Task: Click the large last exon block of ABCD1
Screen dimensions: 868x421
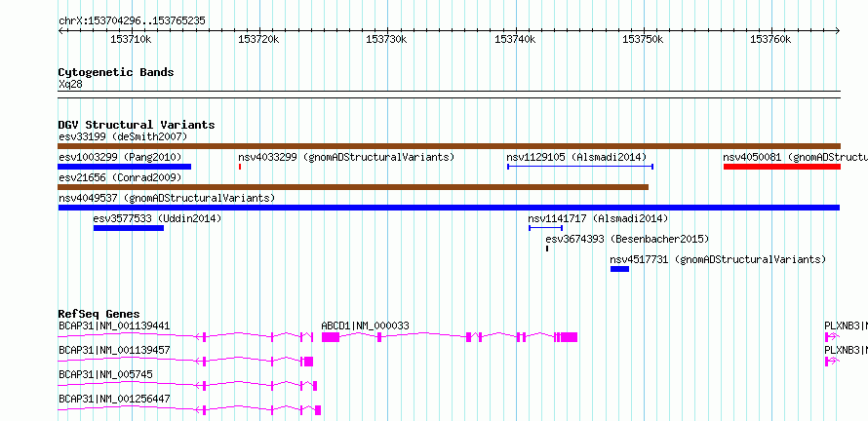Action: [x=569, y=337]
